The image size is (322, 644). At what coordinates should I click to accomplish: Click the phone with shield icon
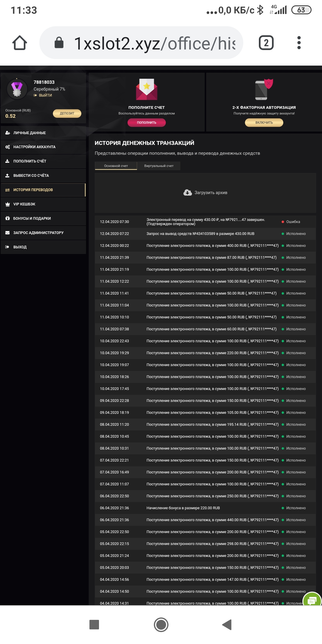tap(264, 89)
